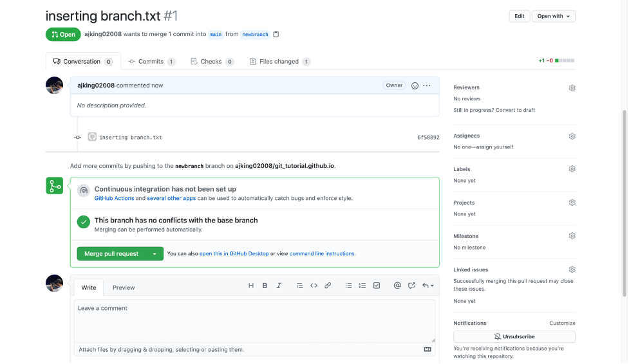Open the command line instructions link

[322, 254]
